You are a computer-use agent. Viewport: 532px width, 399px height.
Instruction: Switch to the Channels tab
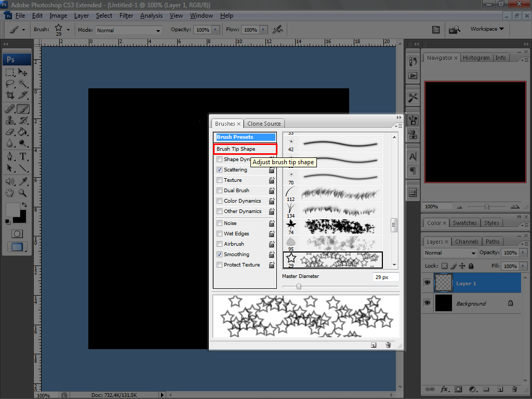[x=467, y=242]
